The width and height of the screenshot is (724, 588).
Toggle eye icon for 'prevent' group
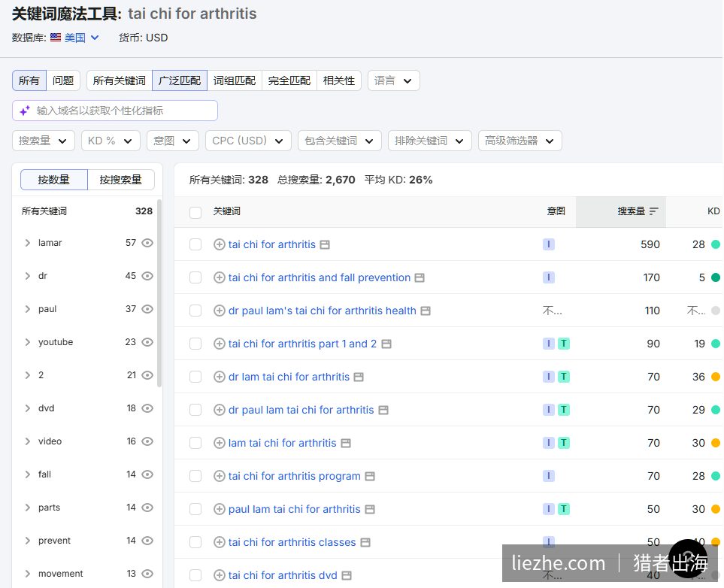pos(147,541)
